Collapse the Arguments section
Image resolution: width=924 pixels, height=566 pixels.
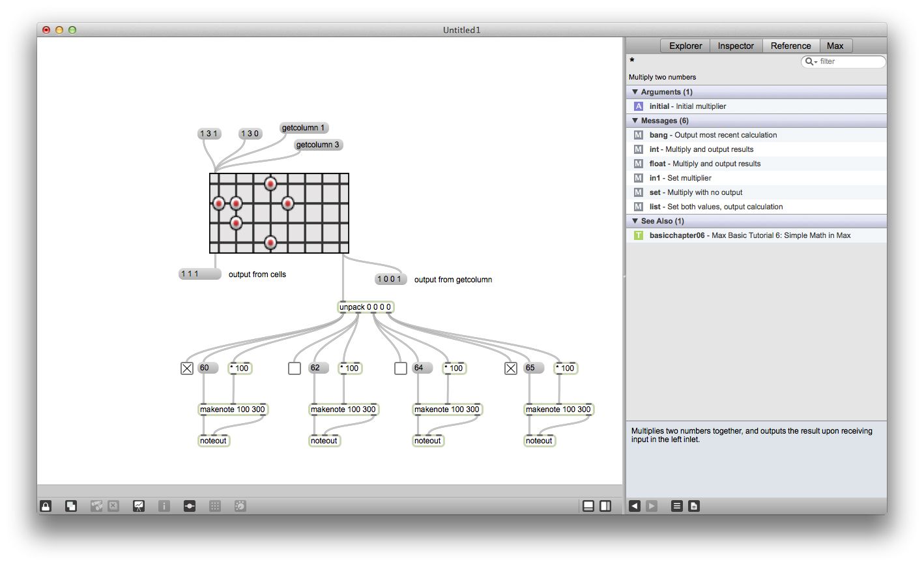(635, 92)
